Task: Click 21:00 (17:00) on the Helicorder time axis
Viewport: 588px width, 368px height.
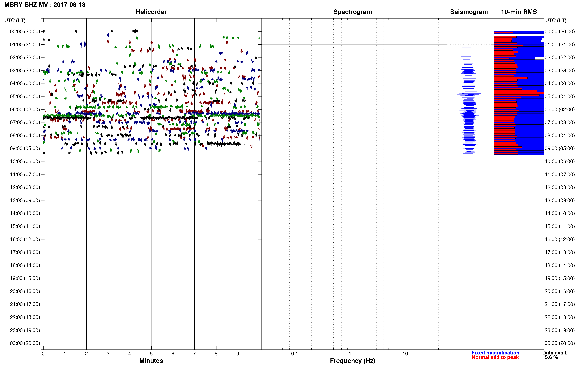Action: (25, 304)
